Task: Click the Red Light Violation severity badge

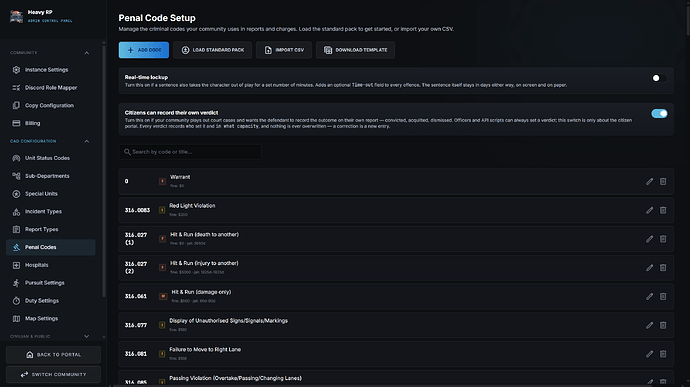Action: pyautogui.click(x=162, y=210)
